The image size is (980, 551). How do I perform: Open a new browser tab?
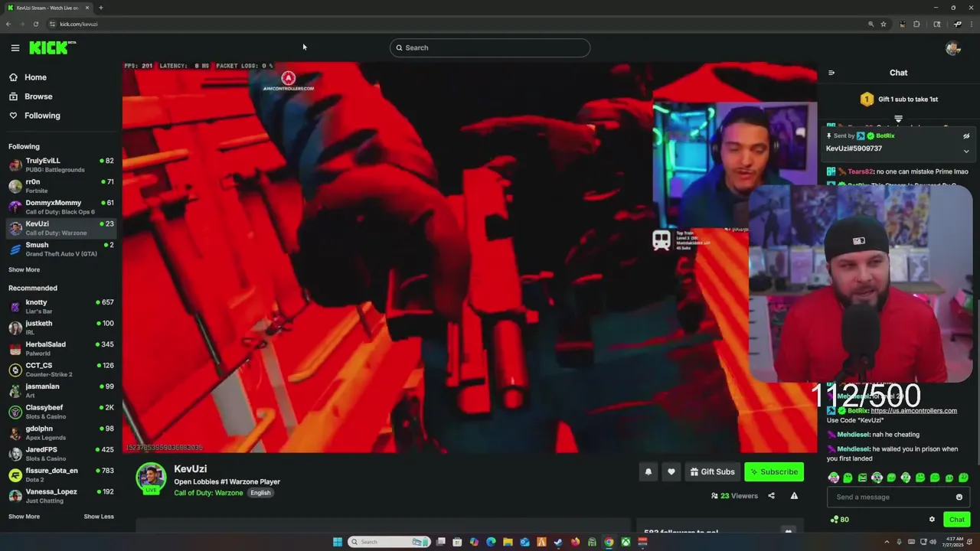click(x=101, y=8)
